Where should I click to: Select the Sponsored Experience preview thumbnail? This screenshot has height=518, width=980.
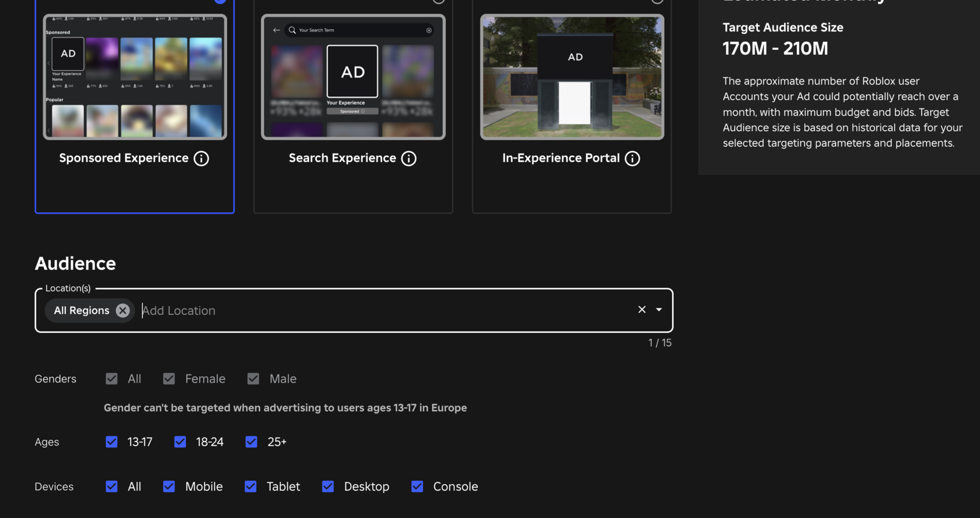point(135,77)
